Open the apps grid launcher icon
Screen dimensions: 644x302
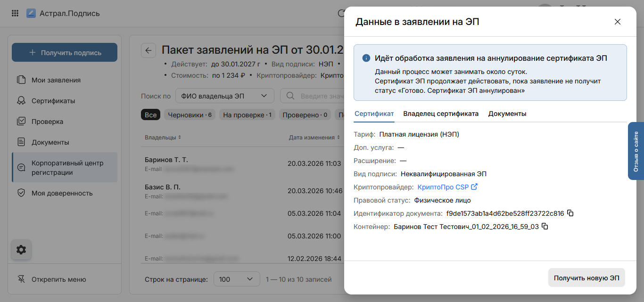15,13
